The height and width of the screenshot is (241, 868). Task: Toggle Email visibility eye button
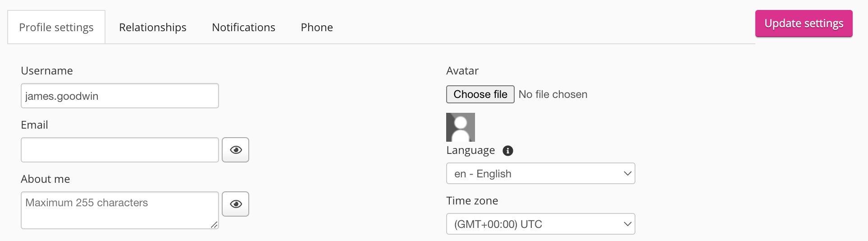(236, 150)
